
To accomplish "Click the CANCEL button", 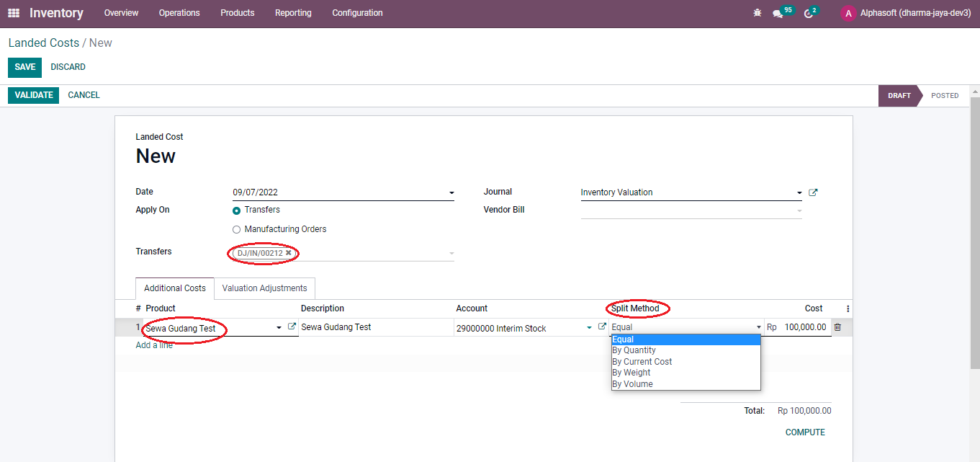I will click(x=84, y=95).
